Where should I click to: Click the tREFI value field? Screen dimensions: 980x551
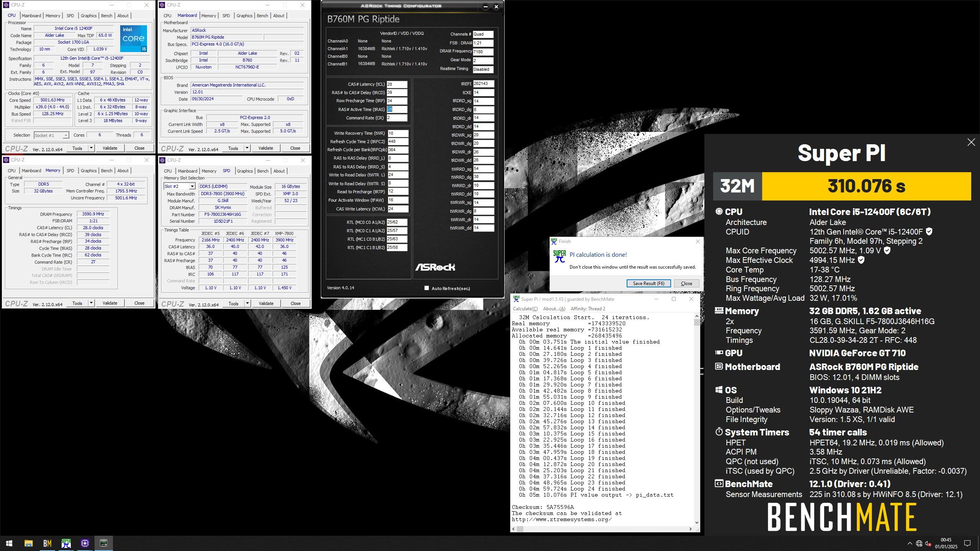click(x=483, y=83)
